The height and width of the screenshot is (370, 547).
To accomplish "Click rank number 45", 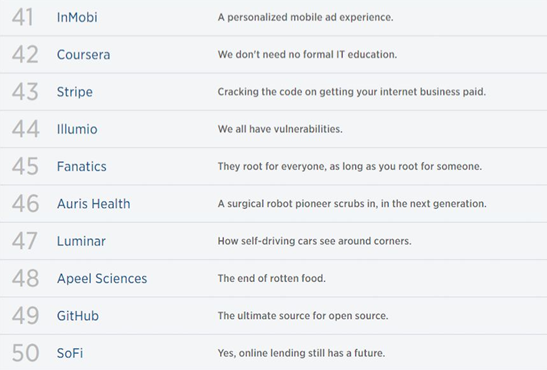I will coord(25,166).
